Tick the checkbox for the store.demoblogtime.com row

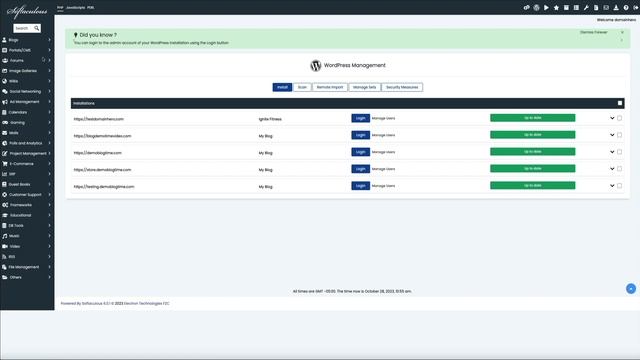tap(619, 169)
